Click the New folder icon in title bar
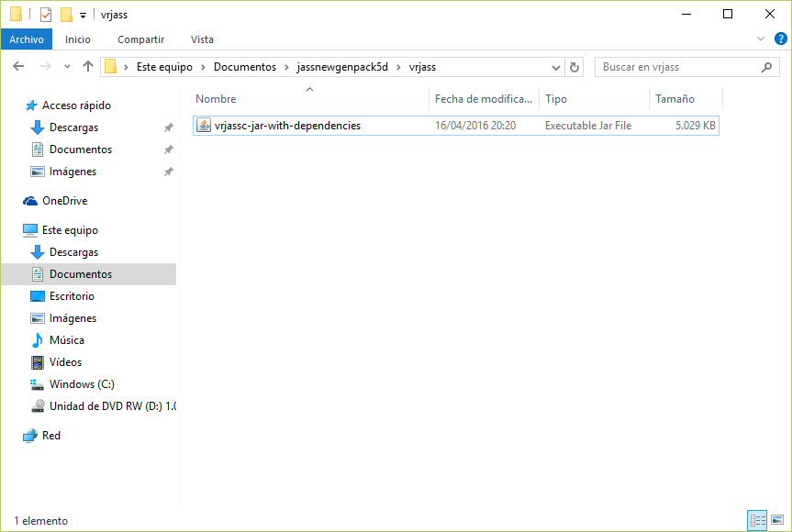The image size is (792, 532). pyautogui.click(x=66, y=15)
